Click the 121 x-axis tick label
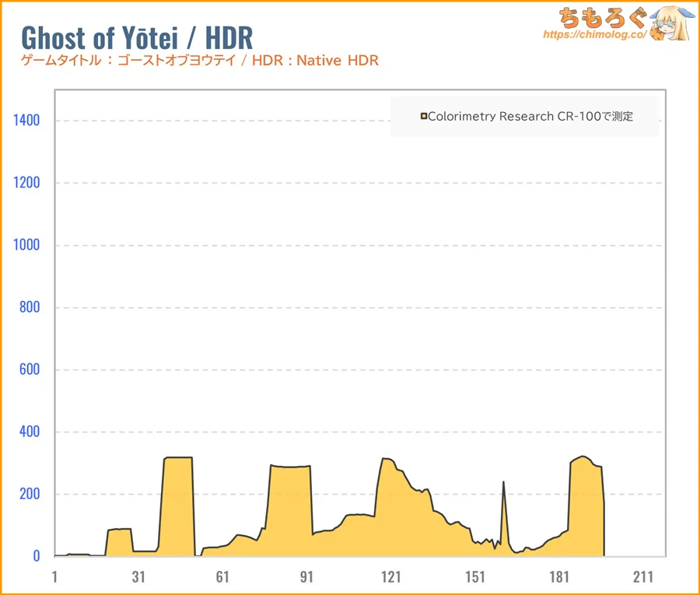Image resolution: width=700 pixels, height=595 pixels. pos(390,577)
